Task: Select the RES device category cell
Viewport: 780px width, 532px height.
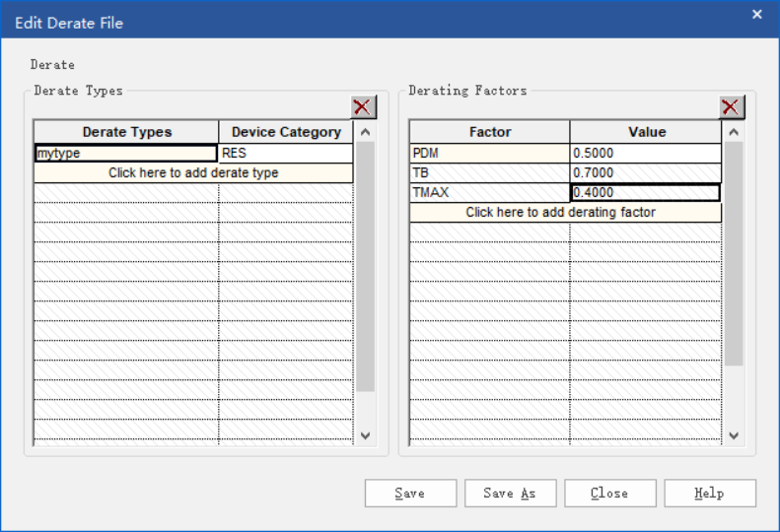Action: click(286, 153)
